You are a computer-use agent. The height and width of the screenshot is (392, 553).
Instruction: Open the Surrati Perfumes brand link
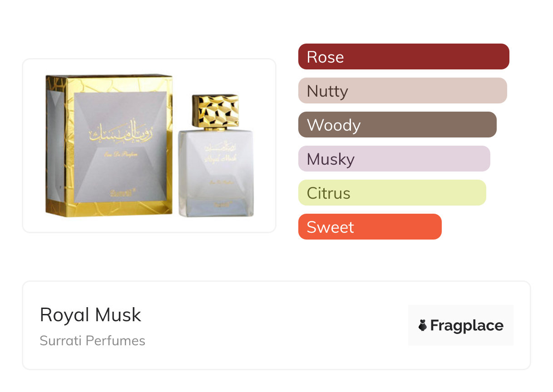93,341
